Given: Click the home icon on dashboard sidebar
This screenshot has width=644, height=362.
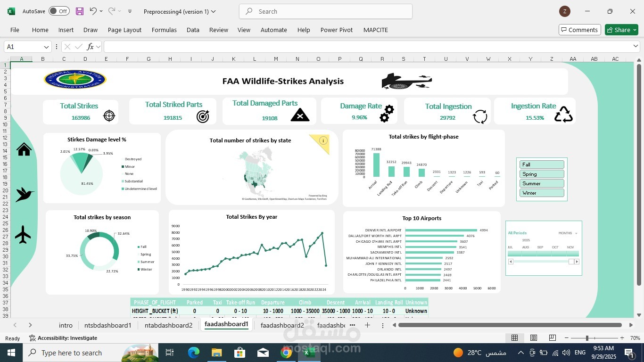Looking at the screenshot, I should (x=24, y=149).
